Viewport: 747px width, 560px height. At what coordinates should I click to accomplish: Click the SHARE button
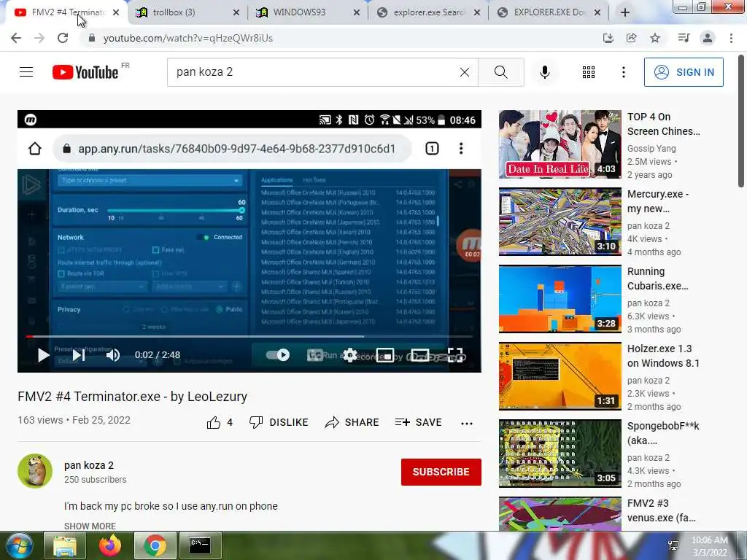click(x=352, y=422)
